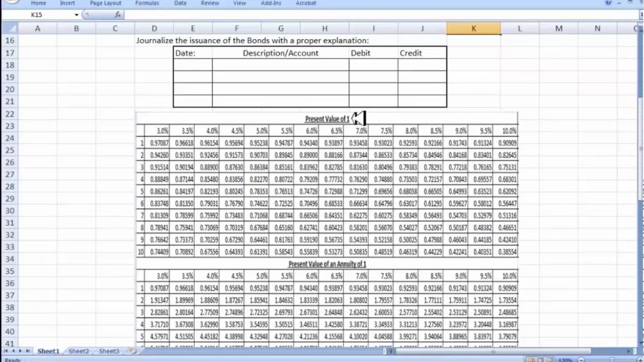Image resolution: width=644 pixels, height=362 pixels.
Task: Click the empty Credit cell in row 20
Action: 422,89
